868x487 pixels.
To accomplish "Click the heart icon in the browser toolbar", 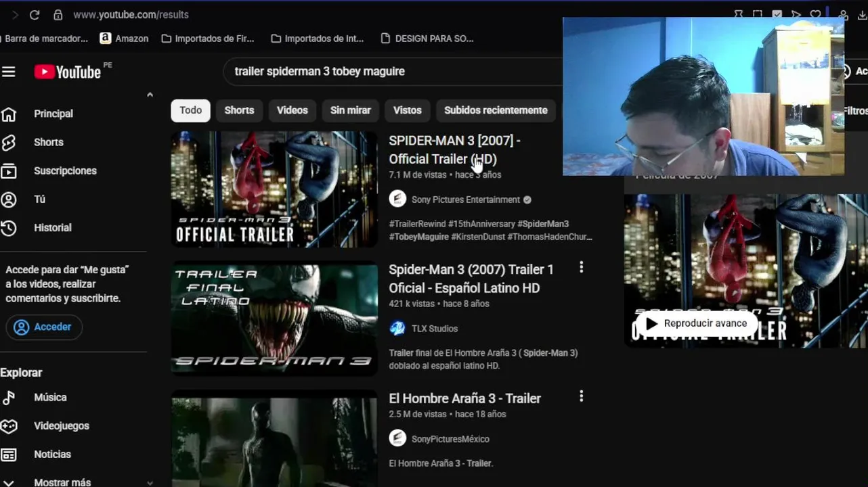I will point(816,14).
